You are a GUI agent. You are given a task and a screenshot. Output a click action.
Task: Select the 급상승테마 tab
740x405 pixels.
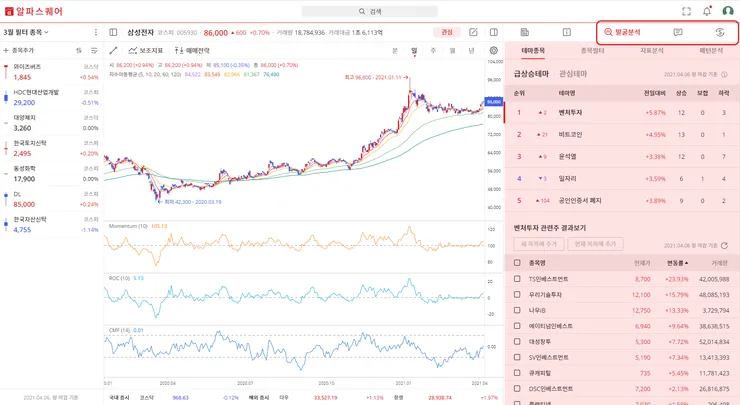tap(531, 74)
